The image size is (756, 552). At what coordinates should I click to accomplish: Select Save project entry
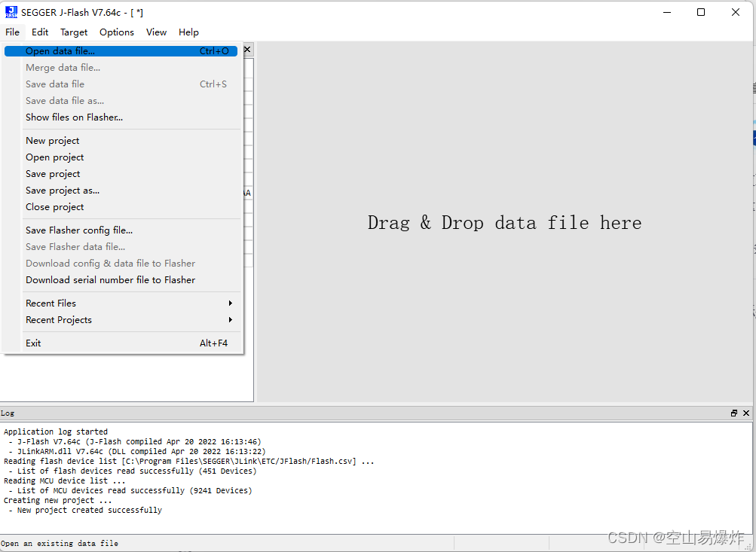coord(121,174)
